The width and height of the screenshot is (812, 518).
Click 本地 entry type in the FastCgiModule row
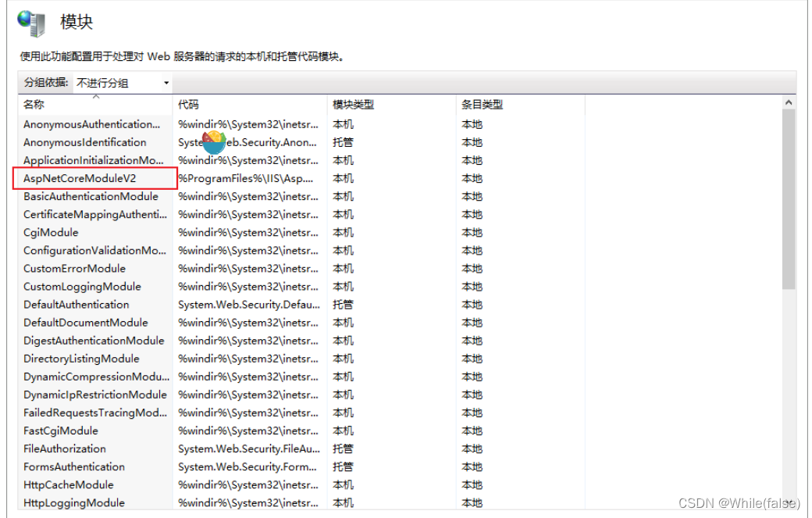coord(472,431)
